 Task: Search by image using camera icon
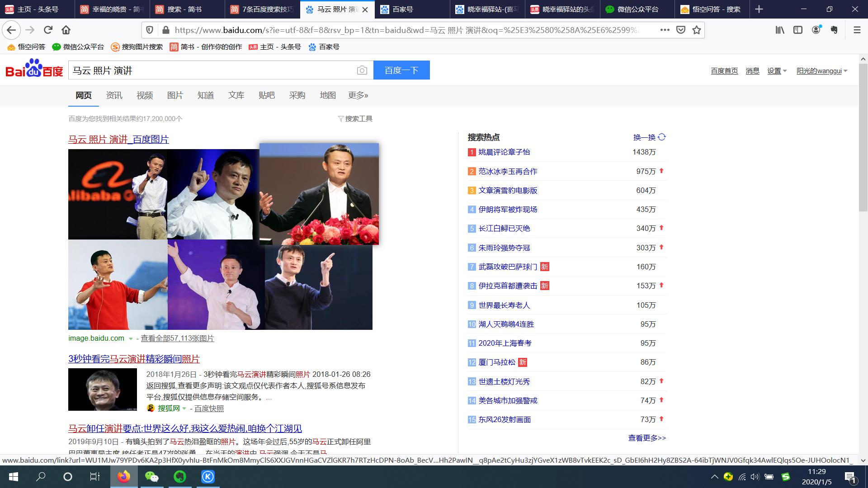coord(362,70)
